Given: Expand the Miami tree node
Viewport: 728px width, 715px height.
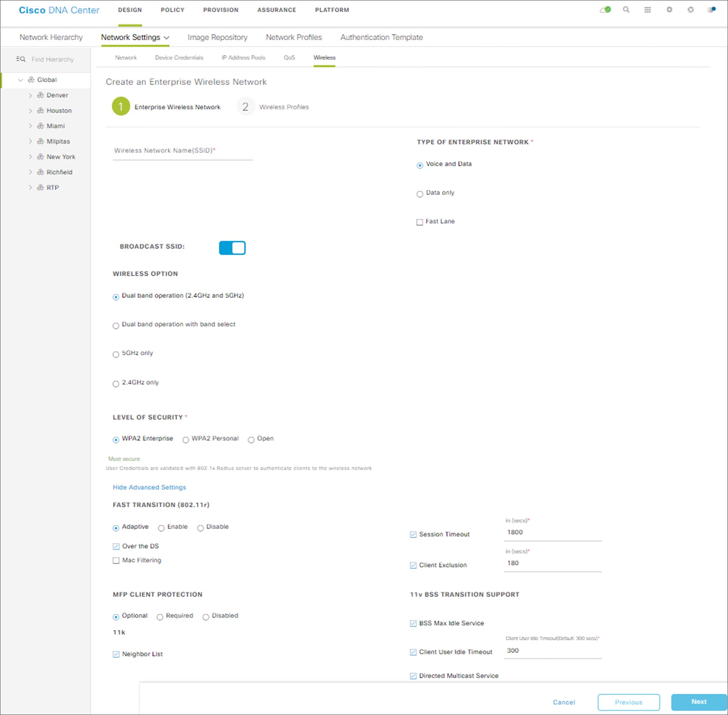Looking at the screenshot, I should click(x=30, y=126).
